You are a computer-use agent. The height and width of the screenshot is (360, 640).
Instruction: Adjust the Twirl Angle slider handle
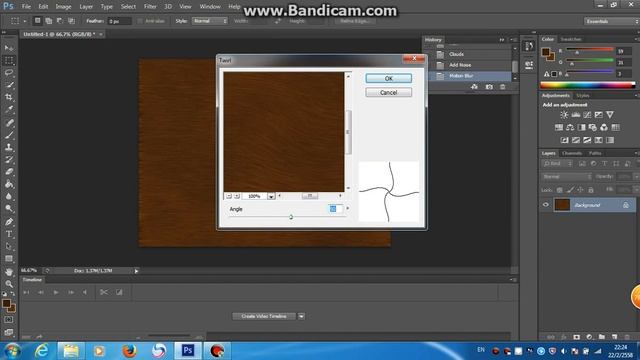(x=291, y=217)
